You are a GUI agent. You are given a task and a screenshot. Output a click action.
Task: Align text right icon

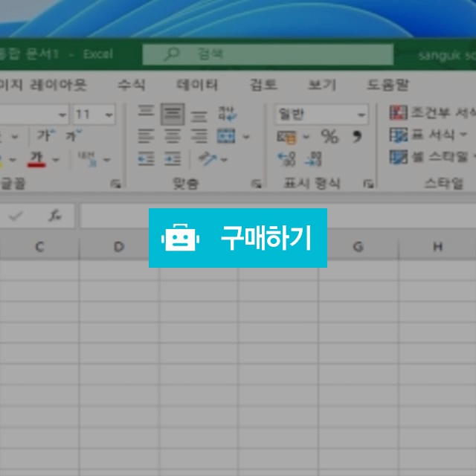199,136
